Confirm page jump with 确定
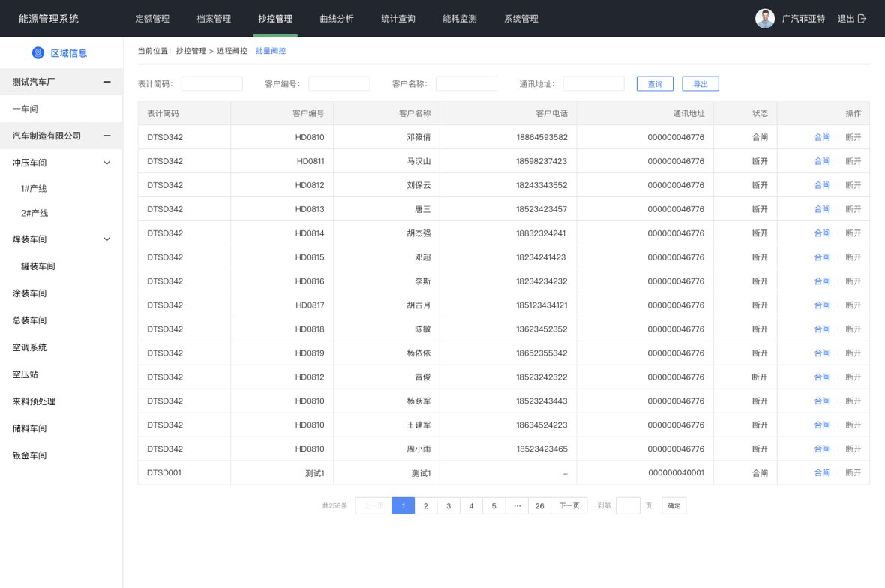The height and width of the screenshot is (588, 885). coord(674,505)
